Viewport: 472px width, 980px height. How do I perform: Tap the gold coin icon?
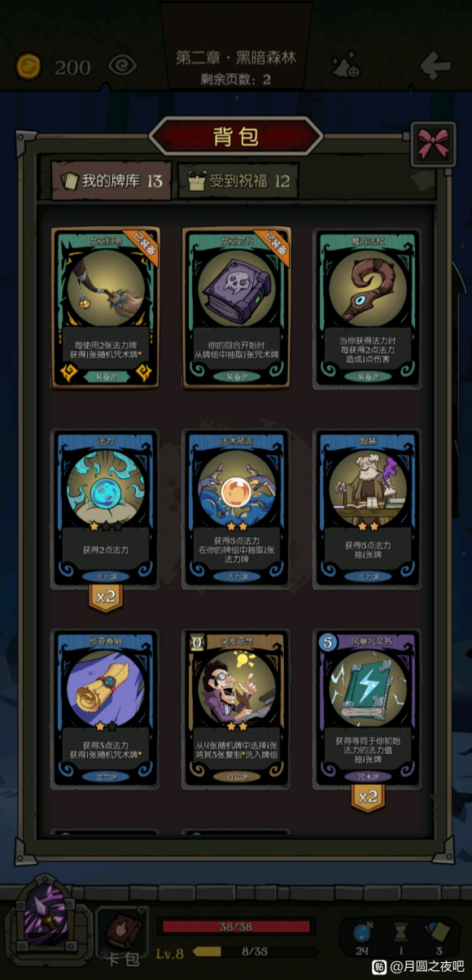point(29,66)
